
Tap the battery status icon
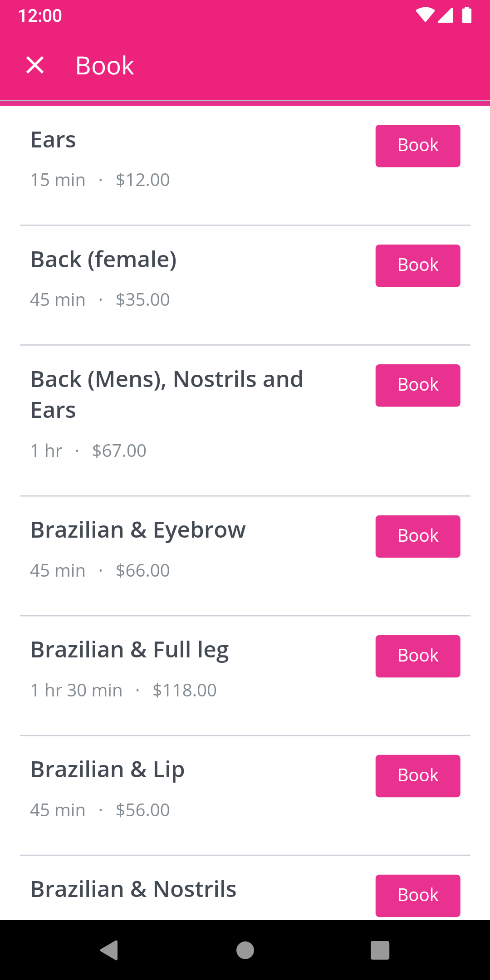[x=467, y=15]
